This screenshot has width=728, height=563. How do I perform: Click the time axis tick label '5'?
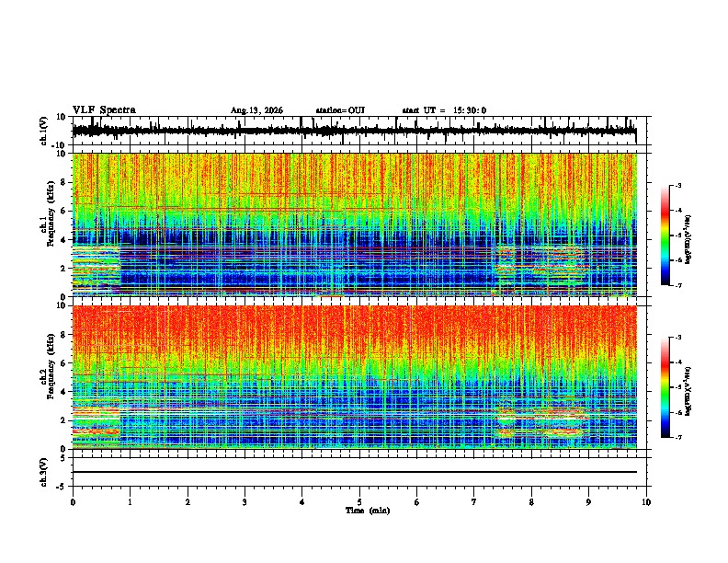(x=359, y=502)
